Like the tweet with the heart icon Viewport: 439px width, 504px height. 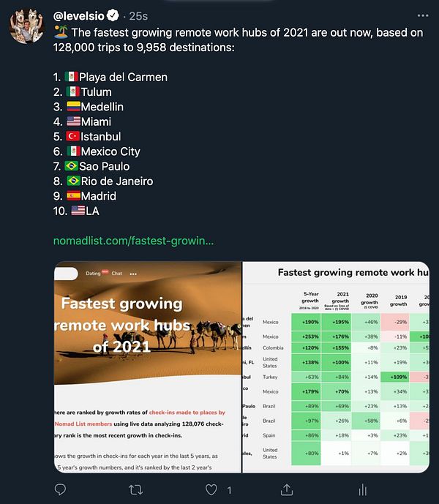pyautogui.click(x=212, y=489)
